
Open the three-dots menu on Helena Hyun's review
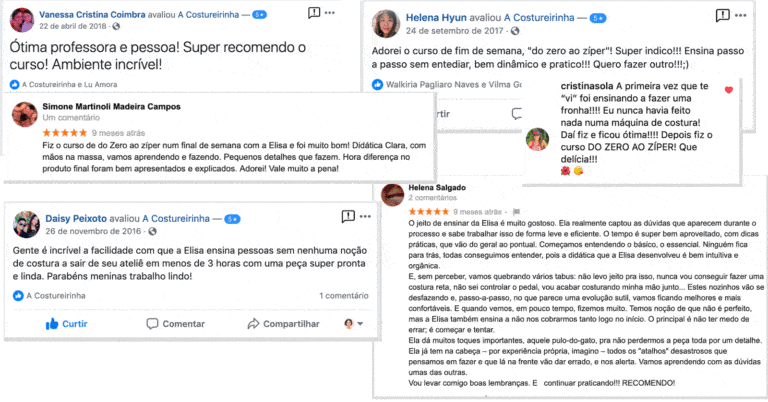[741, 16]
